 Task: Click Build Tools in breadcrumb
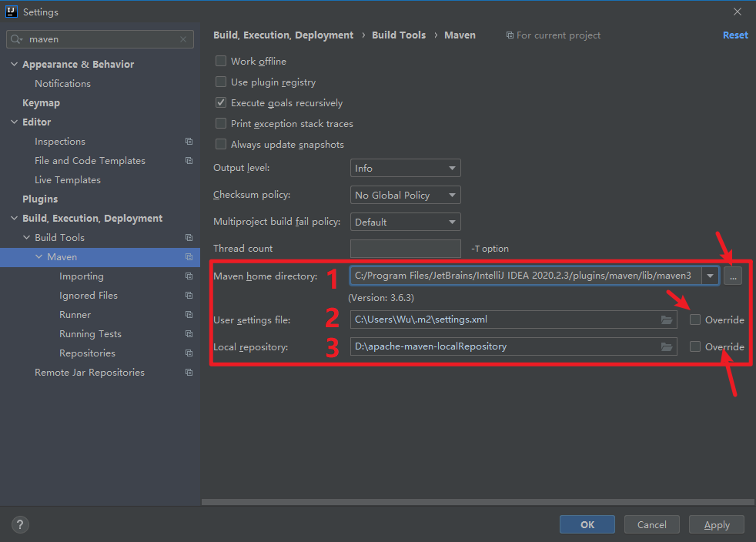[x=399, y=35]
